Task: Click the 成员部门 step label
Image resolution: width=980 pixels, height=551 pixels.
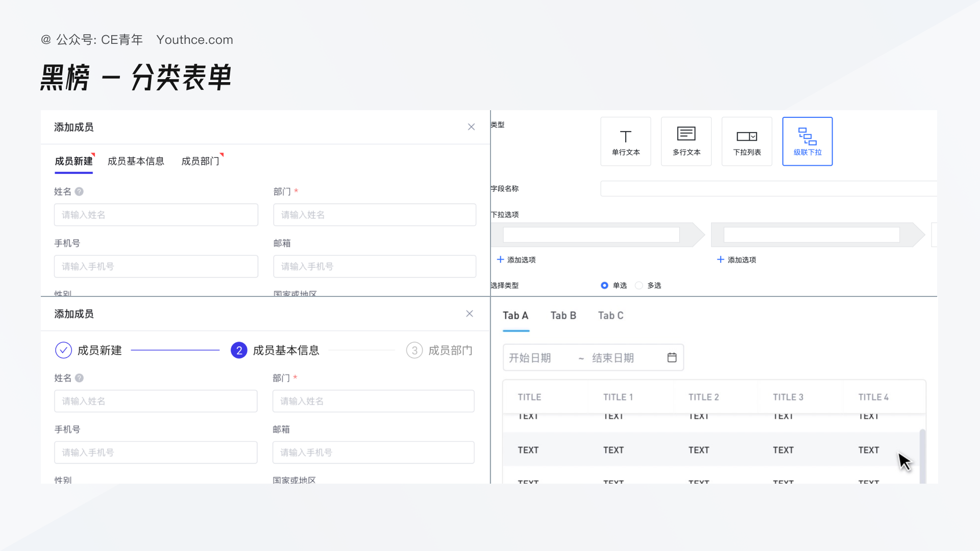Action: tap(451, 350)
